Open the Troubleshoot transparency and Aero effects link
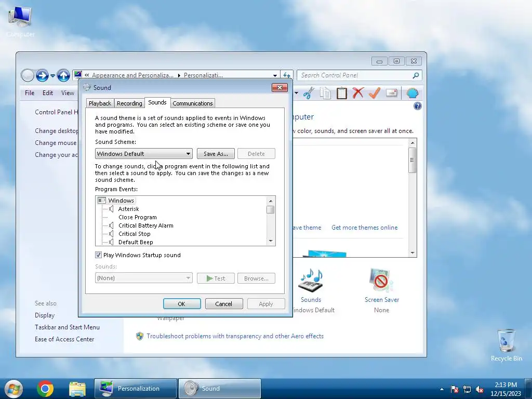This screenshot has height=399, width=532. (x=235, y=336)
